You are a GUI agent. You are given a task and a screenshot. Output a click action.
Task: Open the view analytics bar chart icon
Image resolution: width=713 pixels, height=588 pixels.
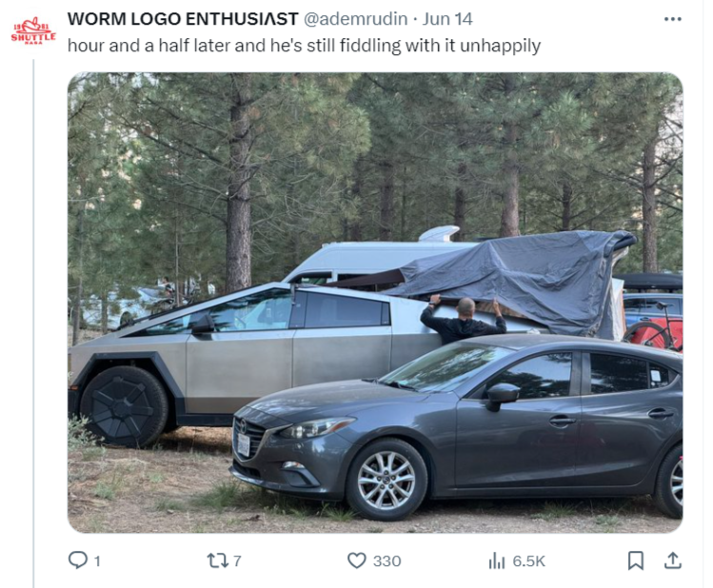[497, 560]
